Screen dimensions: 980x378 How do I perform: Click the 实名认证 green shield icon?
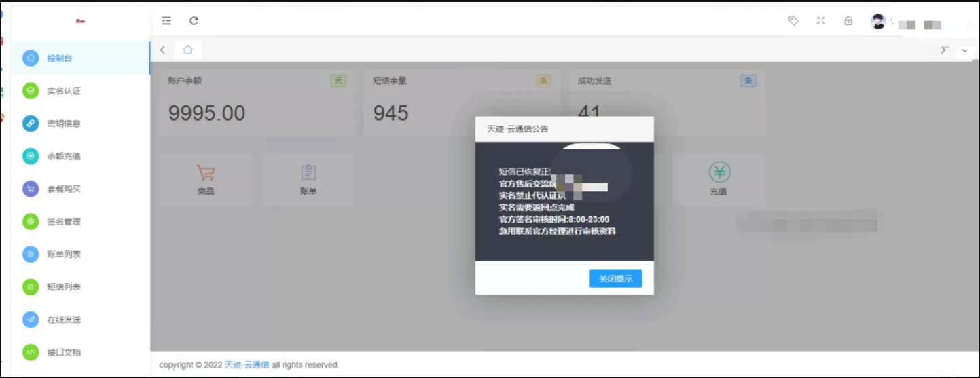(x=31, y=91)
